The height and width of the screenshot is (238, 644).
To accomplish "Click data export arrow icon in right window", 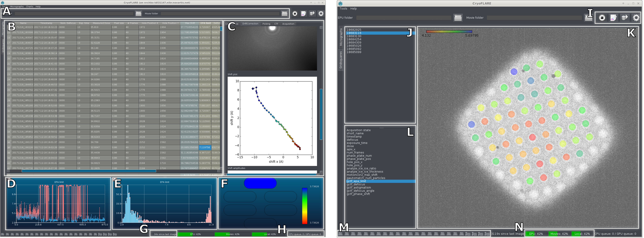I will coord(624,18).
